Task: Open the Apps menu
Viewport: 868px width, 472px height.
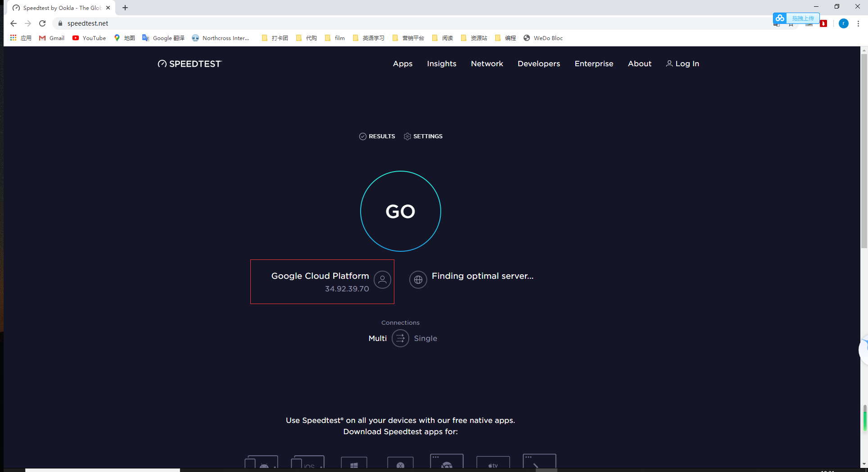Action: coord(402,64)
